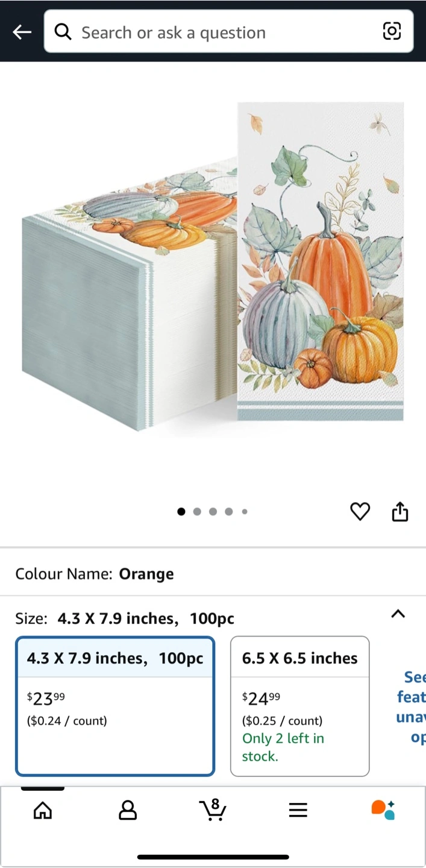Open the camera lens search icon
Image resolution: width=426 pixels, height=868 pixels.
(392, 31)
